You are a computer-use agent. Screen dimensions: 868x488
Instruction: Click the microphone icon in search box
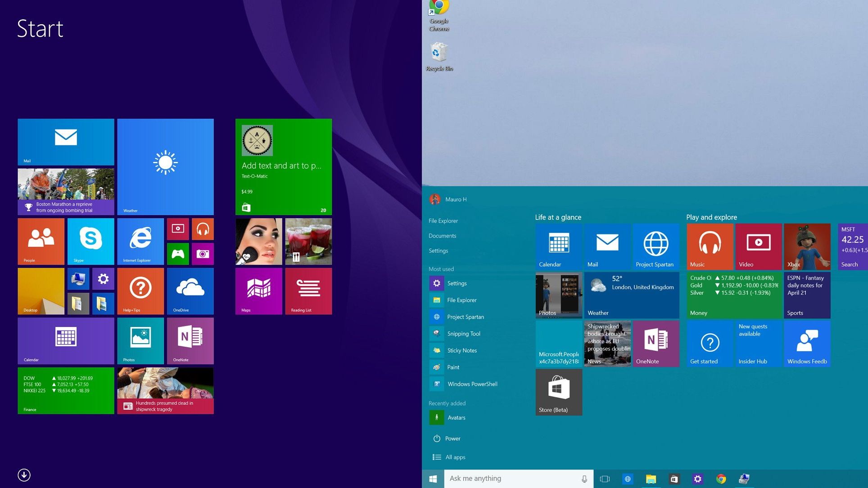click(584, 479)
